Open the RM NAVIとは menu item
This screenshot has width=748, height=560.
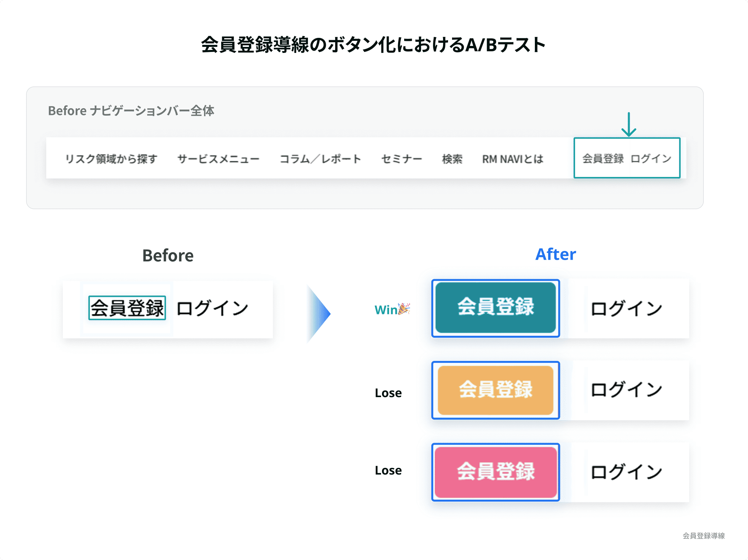[x=513, y=159]
